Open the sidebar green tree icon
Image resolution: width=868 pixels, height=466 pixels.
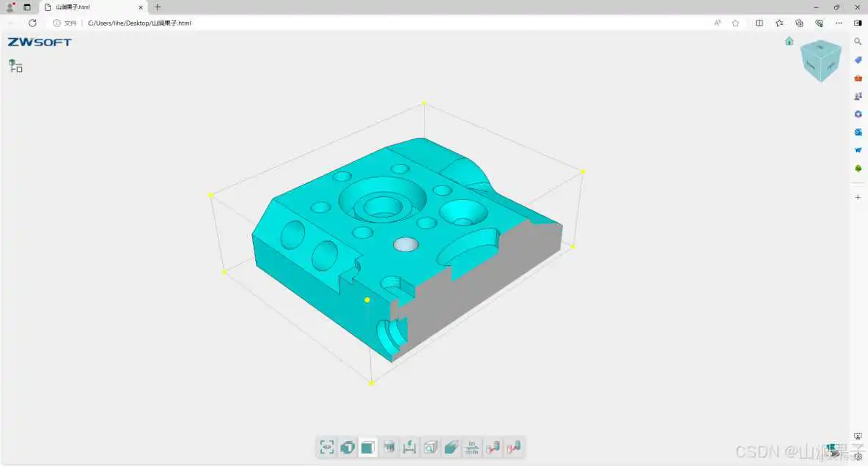click(x=858, y=169)
